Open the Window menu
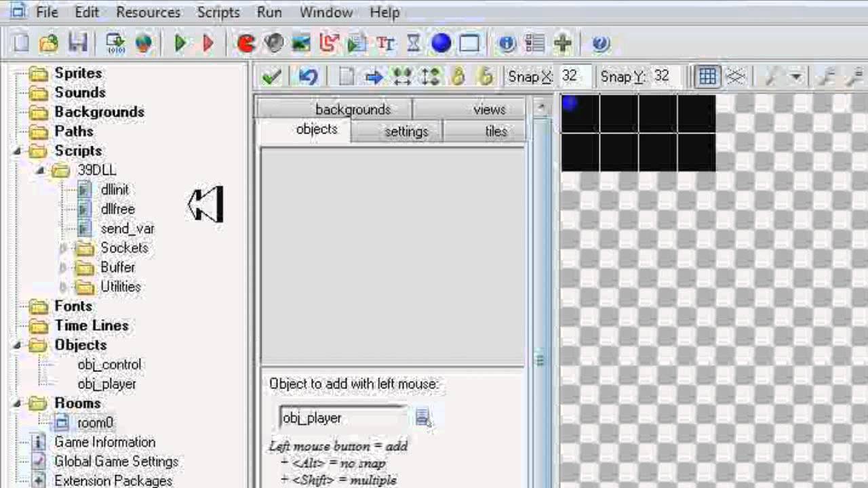Viewport: 868px width, 488px height. (326, 12)
